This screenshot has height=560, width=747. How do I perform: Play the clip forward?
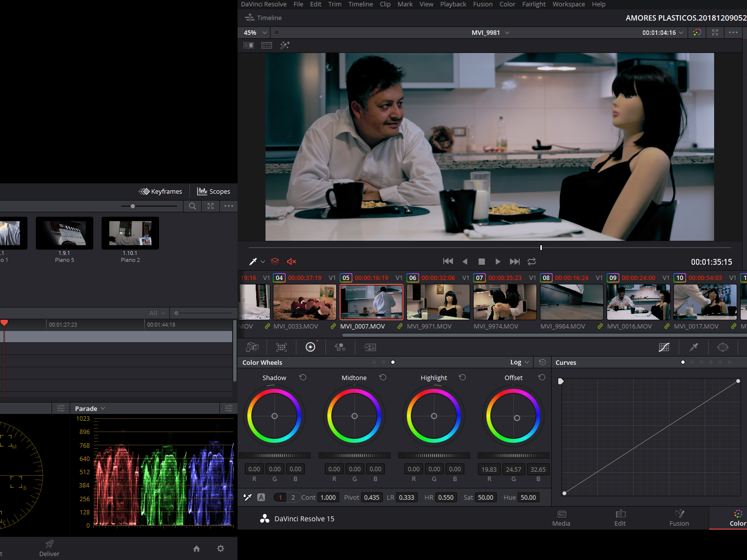(498, 261)
